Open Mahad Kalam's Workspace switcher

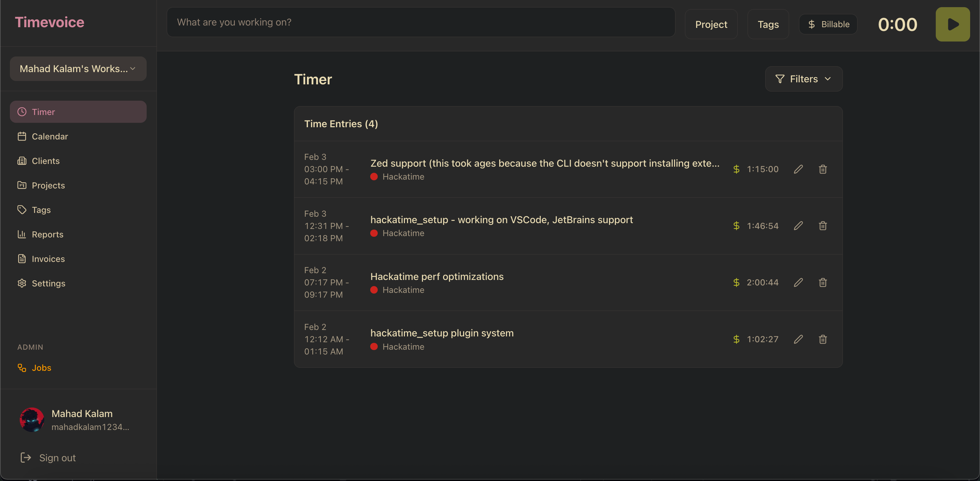78,69
